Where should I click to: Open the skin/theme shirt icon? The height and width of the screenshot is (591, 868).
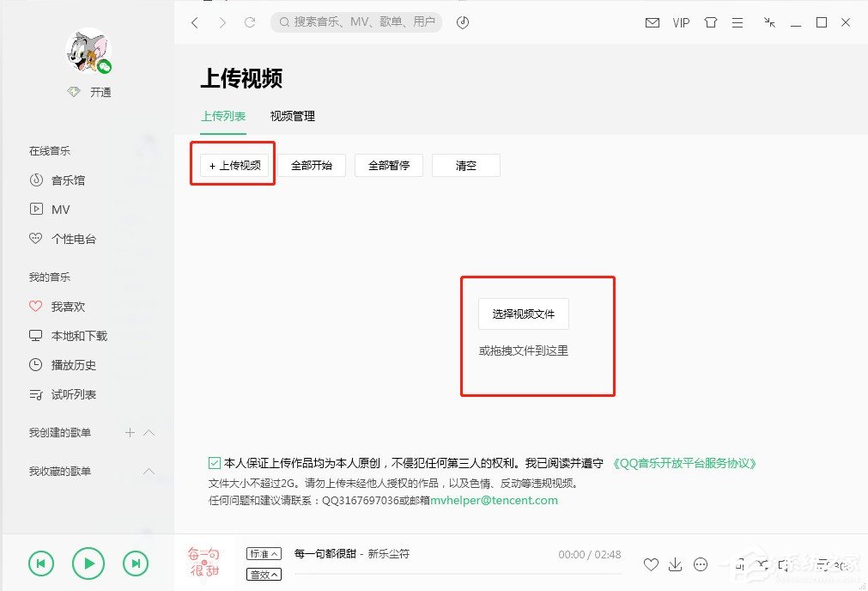[711, 22]
